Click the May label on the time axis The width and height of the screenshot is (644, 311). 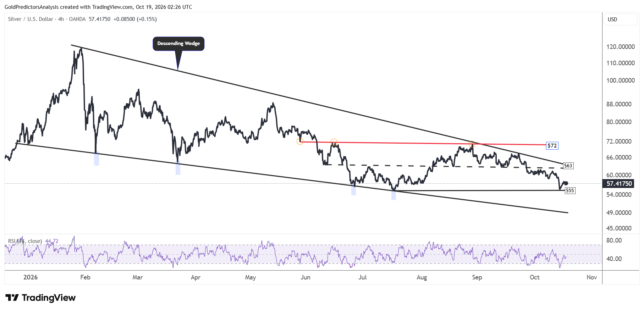pyautogui.click(x=251, y=277)
